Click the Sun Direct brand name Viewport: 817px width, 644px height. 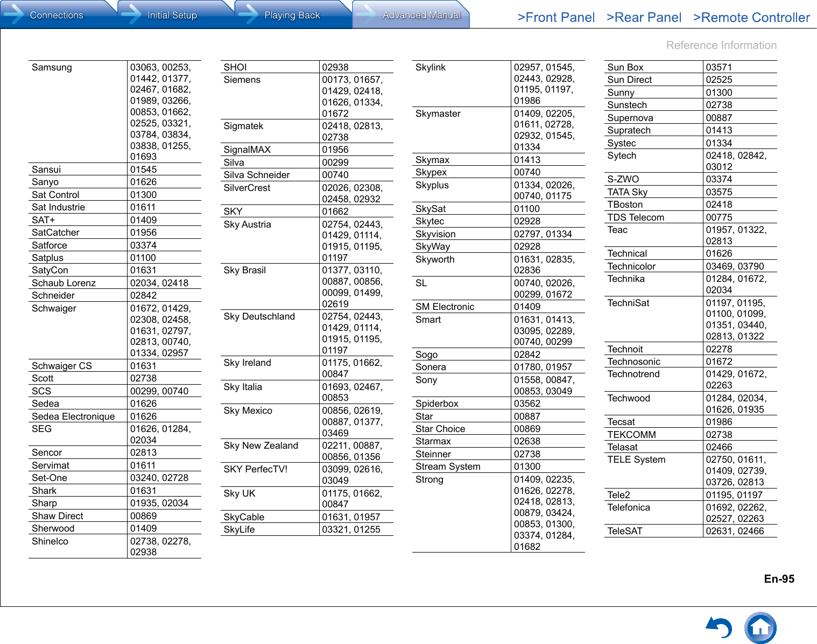coord(630,80)
